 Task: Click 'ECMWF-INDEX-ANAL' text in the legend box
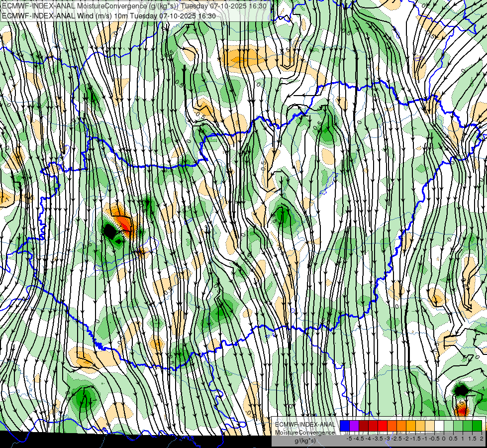(305, 425)
